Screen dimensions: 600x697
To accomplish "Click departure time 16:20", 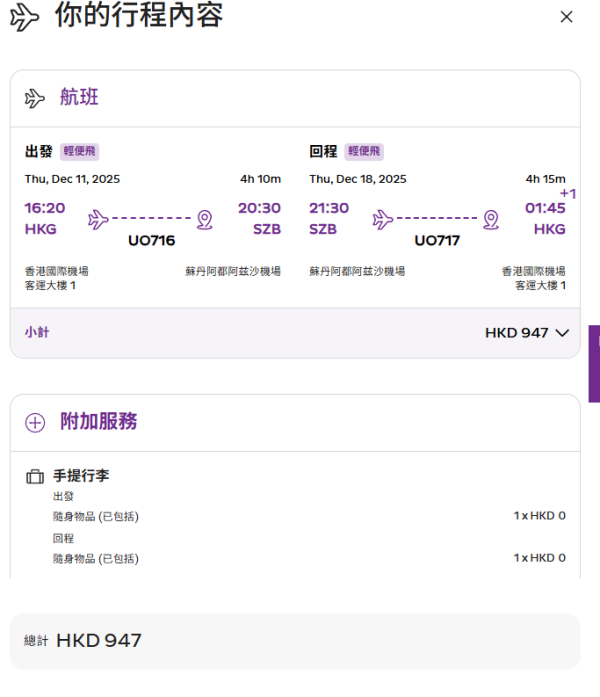I will coord(45,208).
